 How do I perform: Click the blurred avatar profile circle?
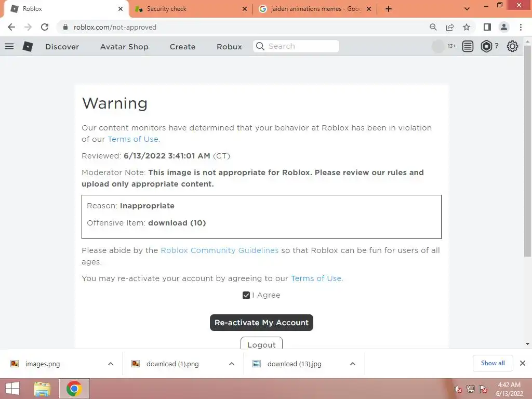coord(438,46)
